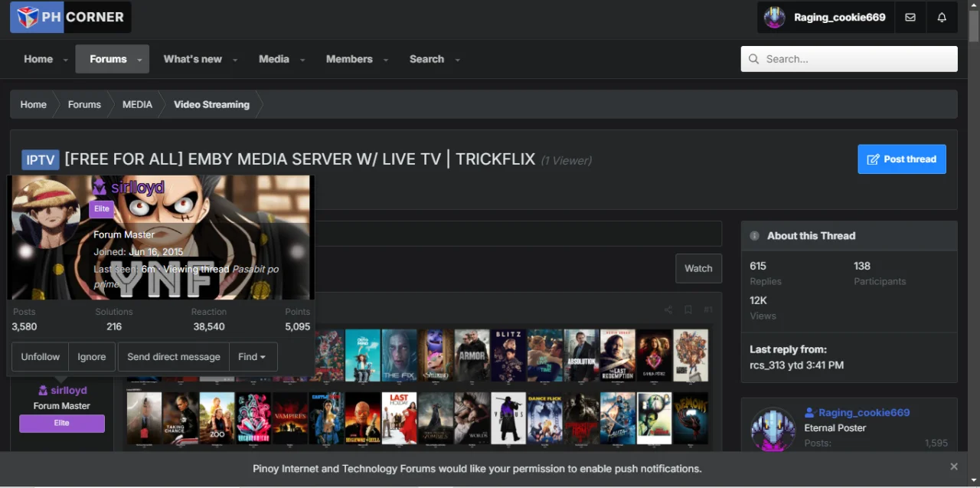The height and width of the screenshot is (488, 980).
Task: Open sirlloyd username link in popup
Action: coord(138,188)
